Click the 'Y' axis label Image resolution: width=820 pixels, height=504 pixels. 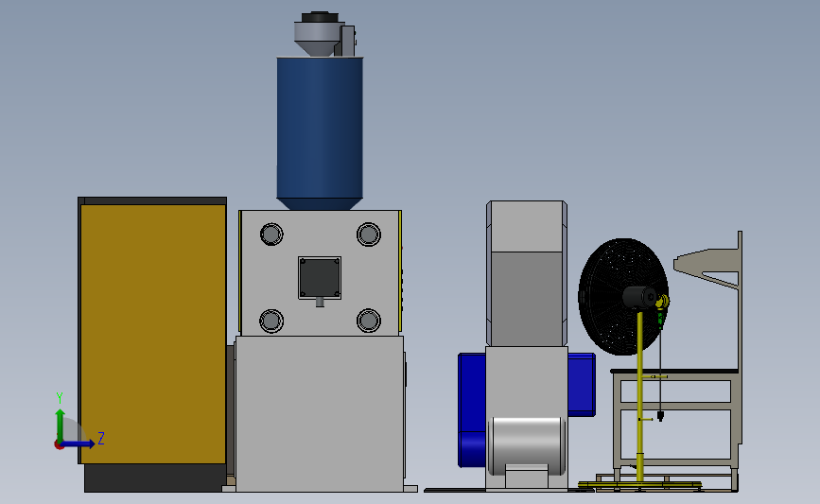point(60,398)
